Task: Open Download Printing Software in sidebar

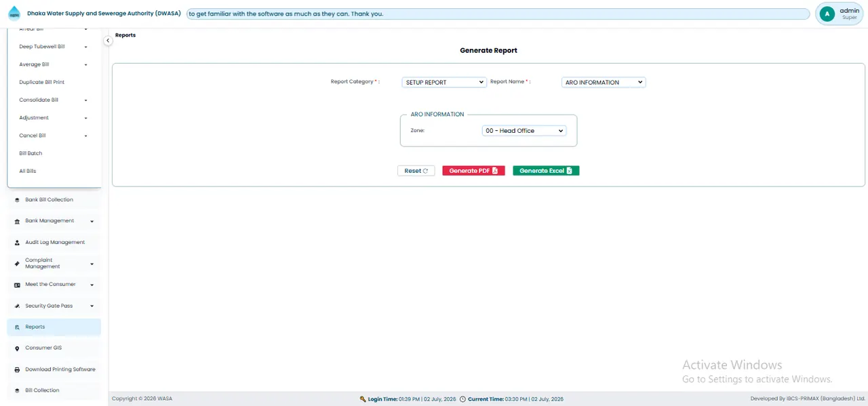Action: click(x=54, y=369)
